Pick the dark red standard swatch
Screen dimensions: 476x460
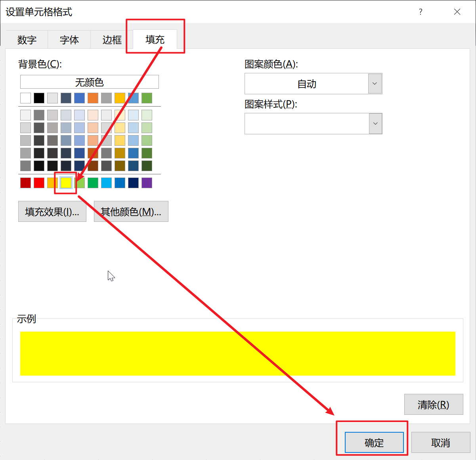pyautogui.click(x=26, y=183)
